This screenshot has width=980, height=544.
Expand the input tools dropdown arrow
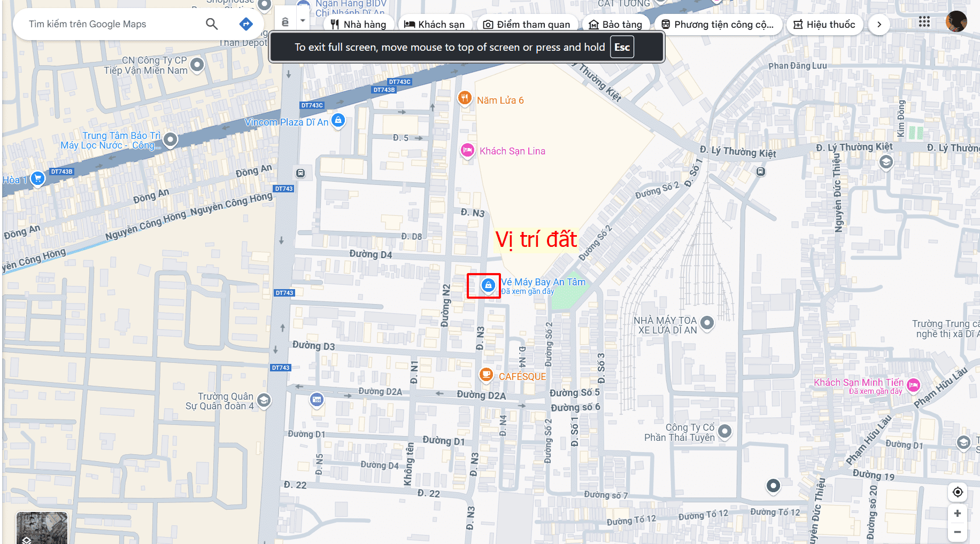coord(303,21)
